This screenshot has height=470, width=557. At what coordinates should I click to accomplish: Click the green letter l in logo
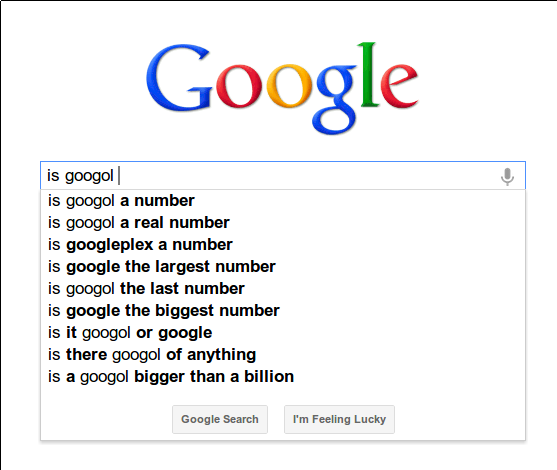coord(368,74)
